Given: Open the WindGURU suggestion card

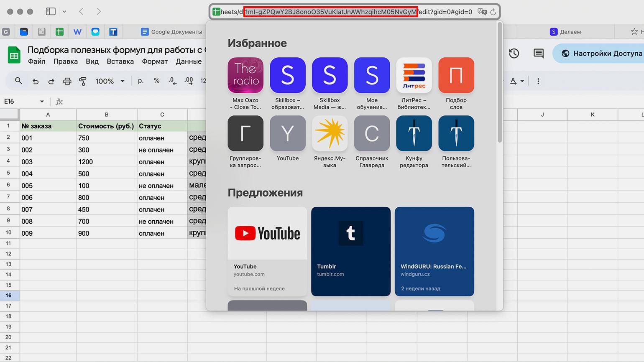Looking at the screenshot, I should click(x=434, y=251).
